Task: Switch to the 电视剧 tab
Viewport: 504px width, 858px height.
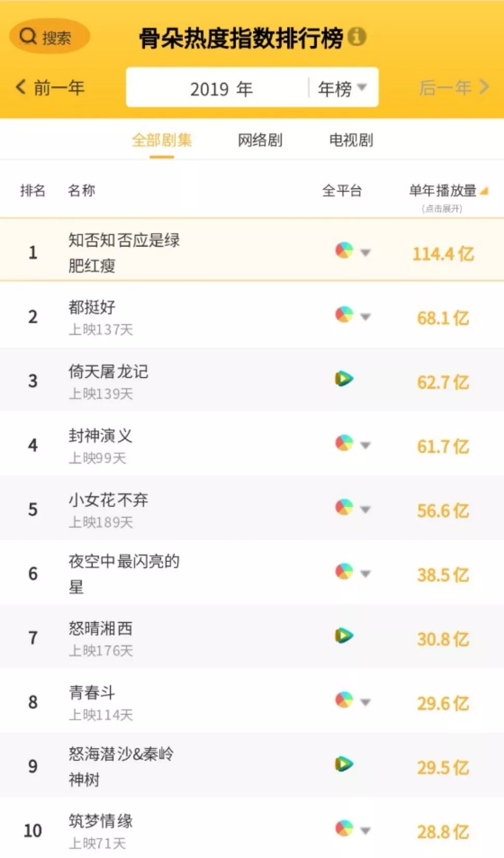Action: tap(351, 140)
